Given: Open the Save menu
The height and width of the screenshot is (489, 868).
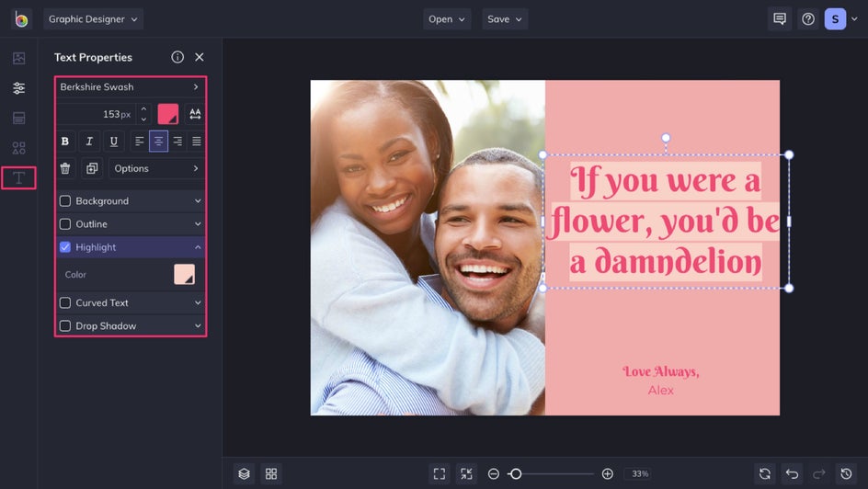Looking at the screenshot, I should pyautogui.click(x=504, y=19).
